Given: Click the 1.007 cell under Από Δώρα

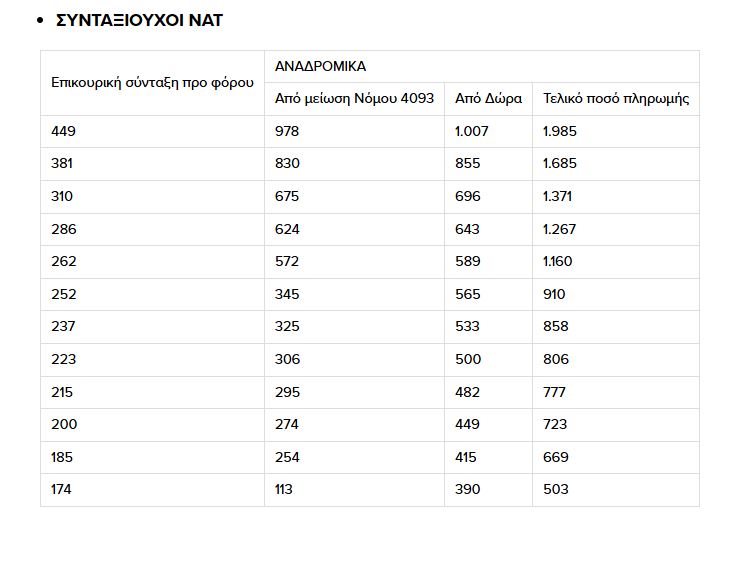Looking at the screenshot, I should [470, 131].
